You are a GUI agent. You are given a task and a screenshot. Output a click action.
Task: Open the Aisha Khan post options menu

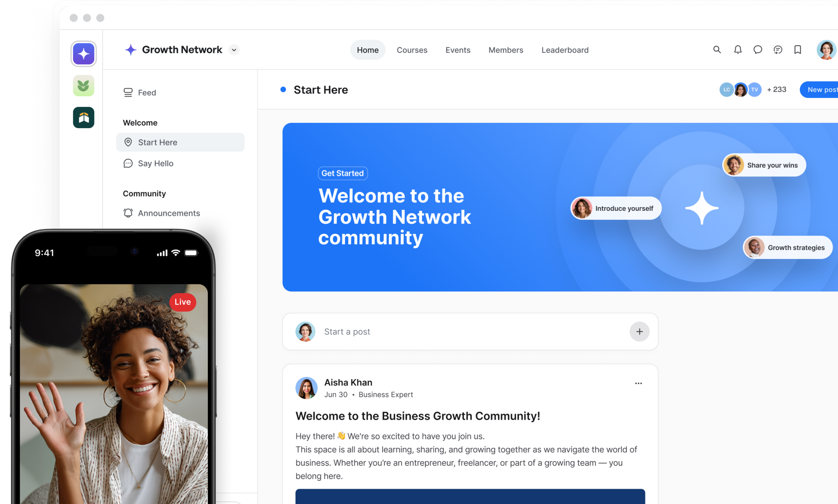click(x=638, y=383)
